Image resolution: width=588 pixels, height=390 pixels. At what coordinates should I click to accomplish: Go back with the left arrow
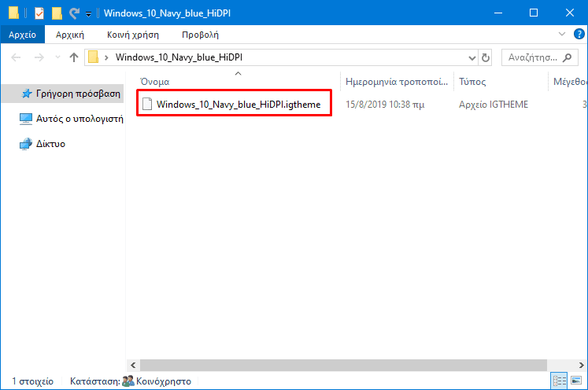(16, 57)
